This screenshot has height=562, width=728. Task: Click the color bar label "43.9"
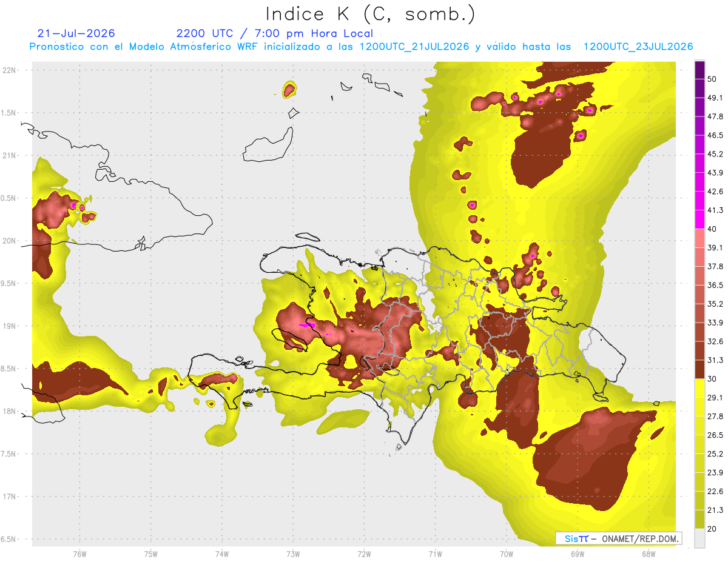pos(715,173)
